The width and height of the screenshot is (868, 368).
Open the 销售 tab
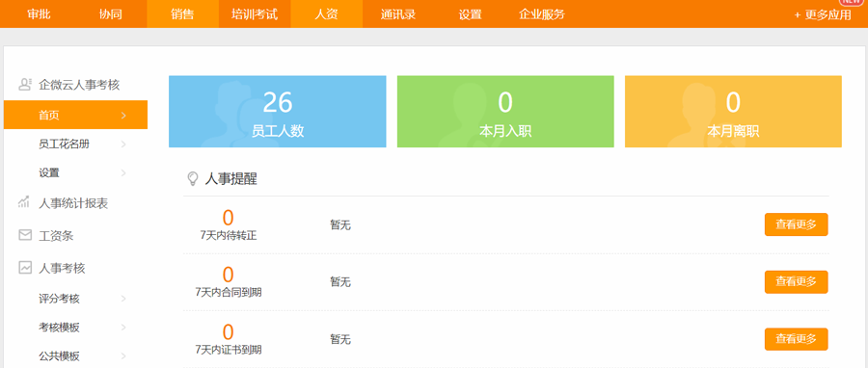(x=182, y=14)
